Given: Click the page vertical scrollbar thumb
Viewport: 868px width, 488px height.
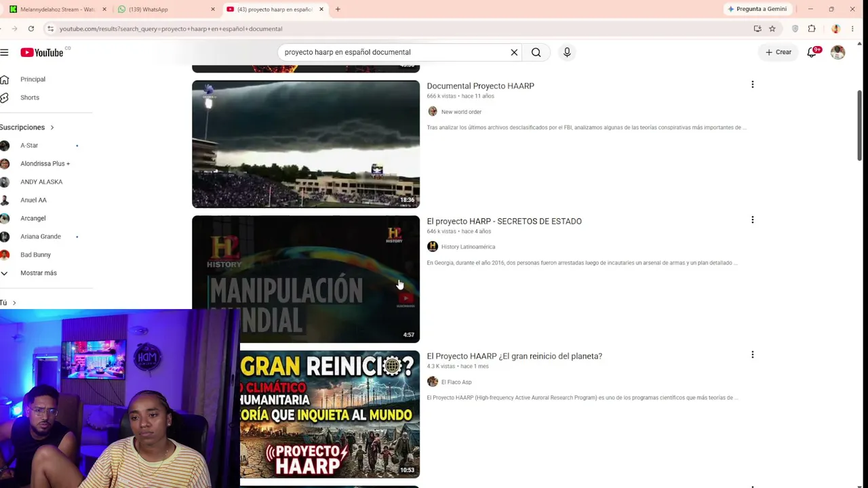Looking at the screenshot, I should pyautogui.click(x=860, y=126).
